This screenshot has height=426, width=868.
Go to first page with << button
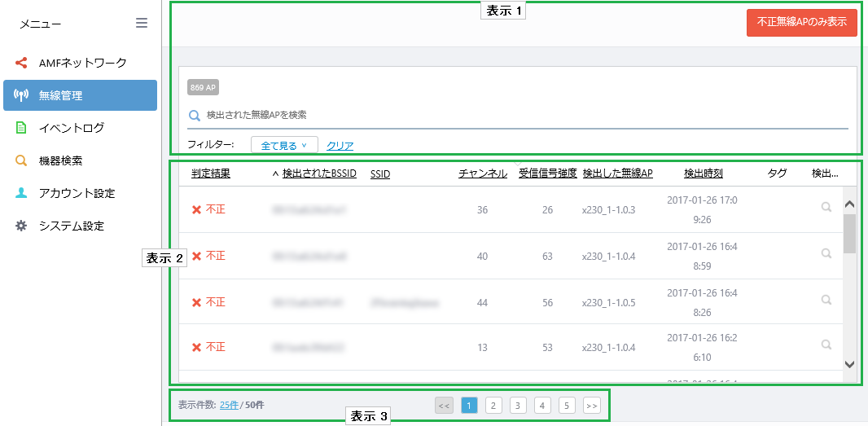444,406
